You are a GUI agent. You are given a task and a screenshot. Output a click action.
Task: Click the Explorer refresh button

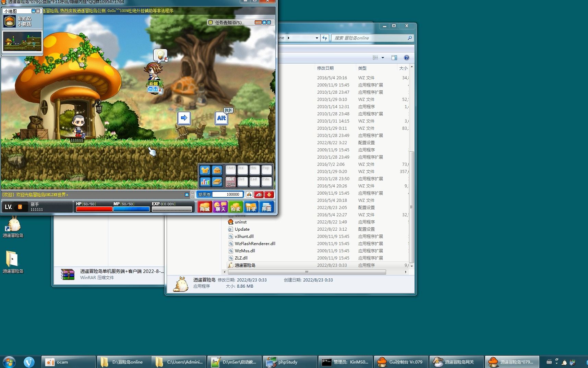pos(325,38)
